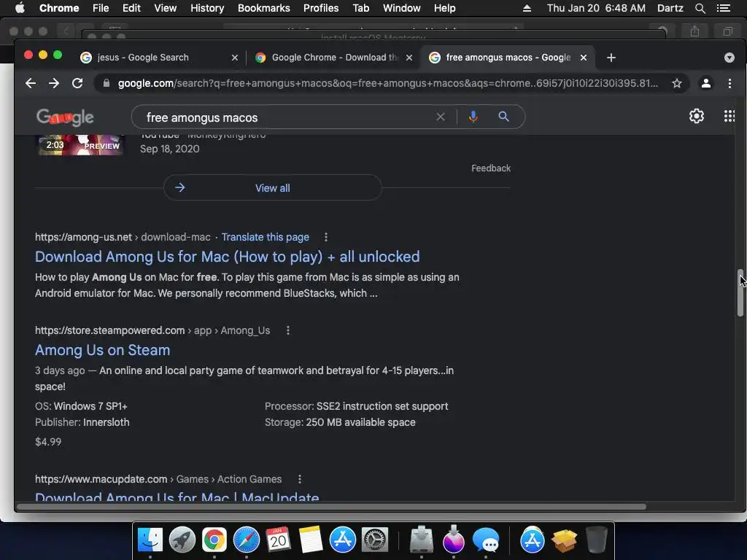Viewport: 747px width, 560px height.
Task: Open Among Us on Steam result
Action: 102,350
